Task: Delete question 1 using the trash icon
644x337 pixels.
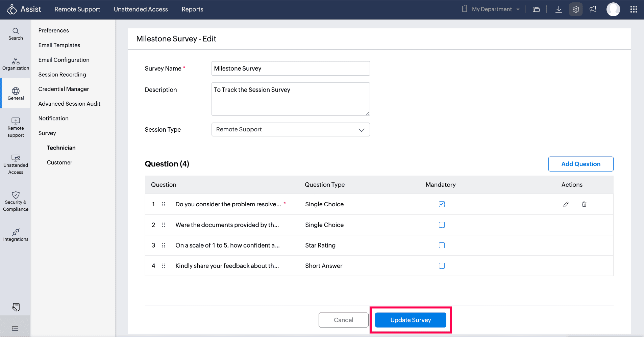Action: click(x=584, y=204)
